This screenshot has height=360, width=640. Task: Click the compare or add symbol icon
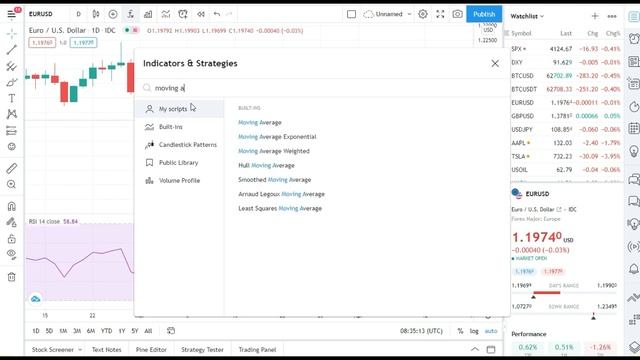pyautogui.click(x=113, y=14)
